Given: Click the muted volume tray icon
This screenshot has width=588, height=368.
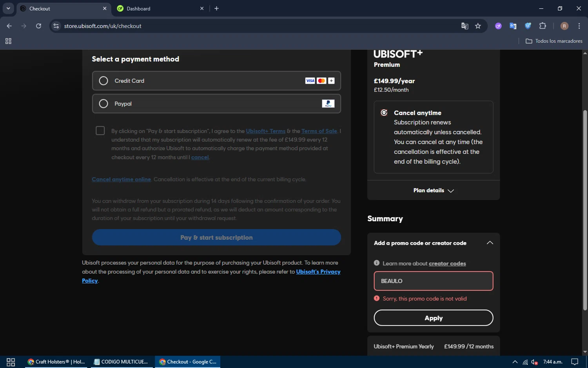Looking at the screenshot, I should (535, 362).
